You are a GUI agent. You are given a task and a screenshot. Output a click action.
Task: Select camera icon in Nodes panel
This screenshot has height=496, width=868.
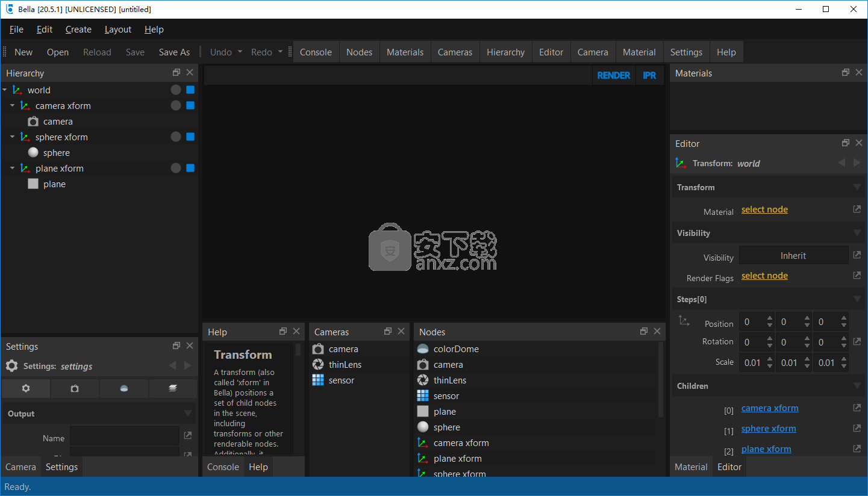[423, 365]
